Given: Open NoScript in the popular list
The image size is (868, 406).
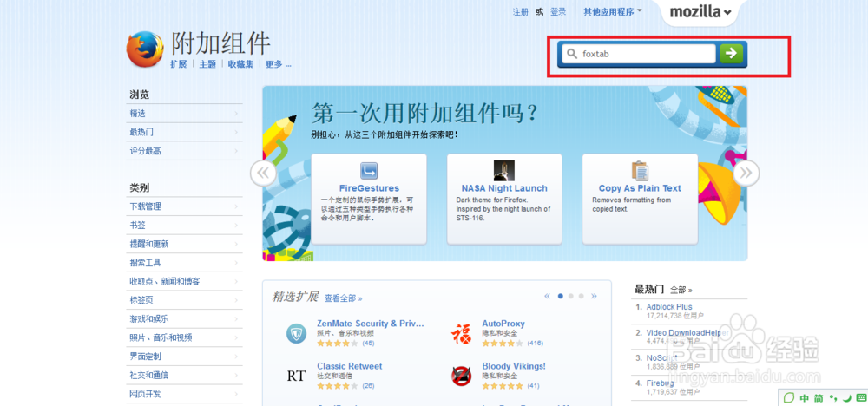Looking at the screenshot, I should click(x=661, y=358).
